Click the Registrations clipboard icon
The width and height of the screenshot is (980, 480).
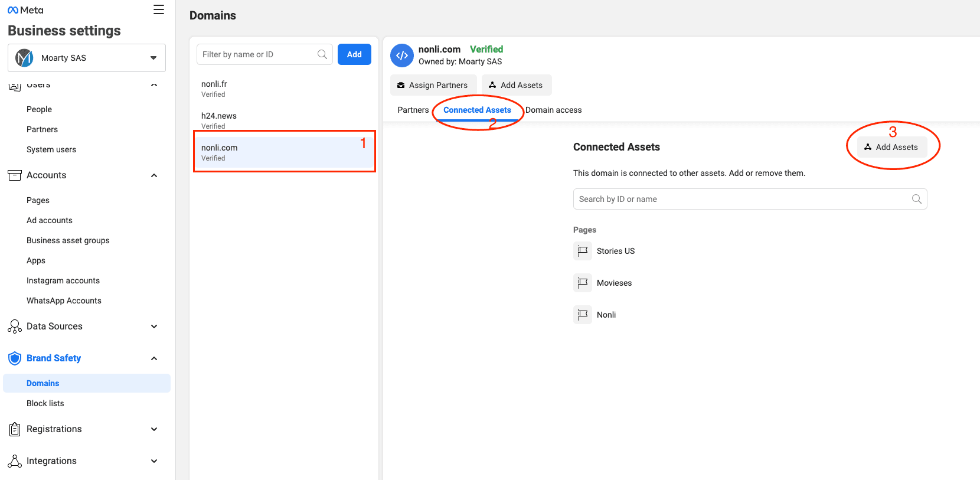[15, 429]
